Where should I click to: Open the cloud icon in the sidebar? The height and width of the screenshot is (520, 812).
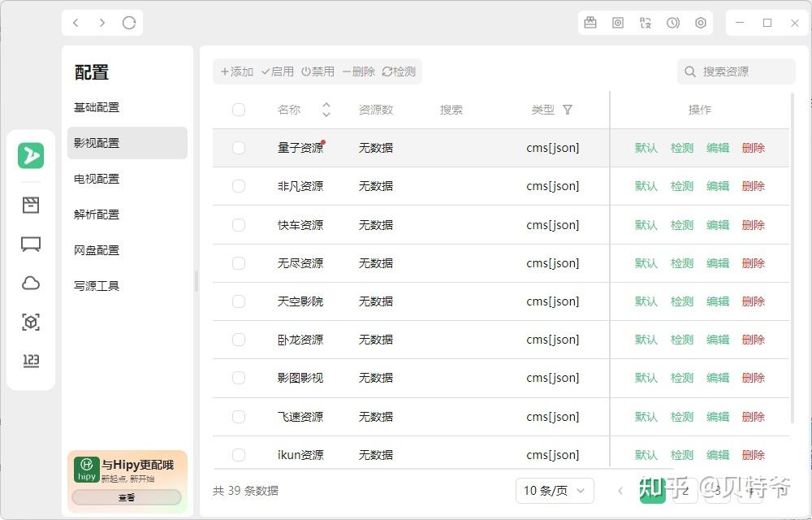coord(30,283)
